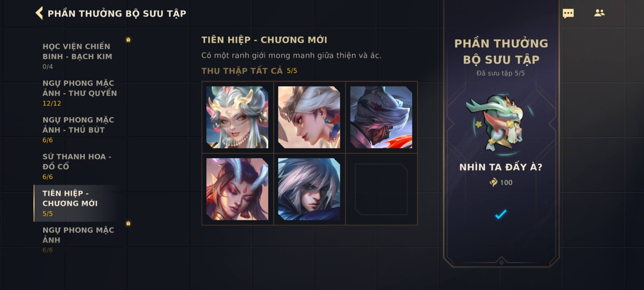Viewport: 644px width, 290px height.
Task: View the veiled white-haired lady skin thumbnail
Action: click(237, 117)
